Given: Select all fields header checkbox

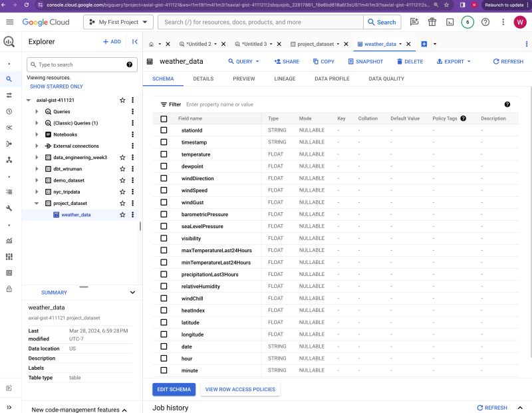Looking at the screenshot, I should pyautogui.click(x=164, y=119).
